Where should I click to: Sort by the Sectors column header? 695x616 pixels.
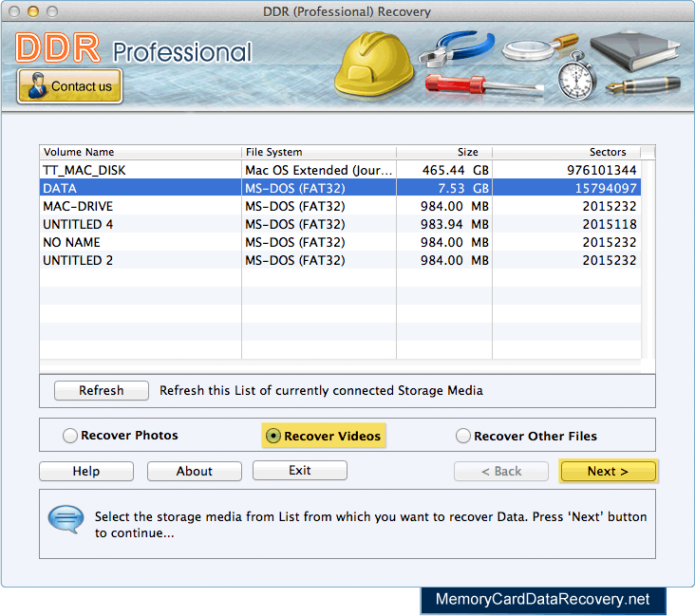pyautogui.click(x=567, y=152)
